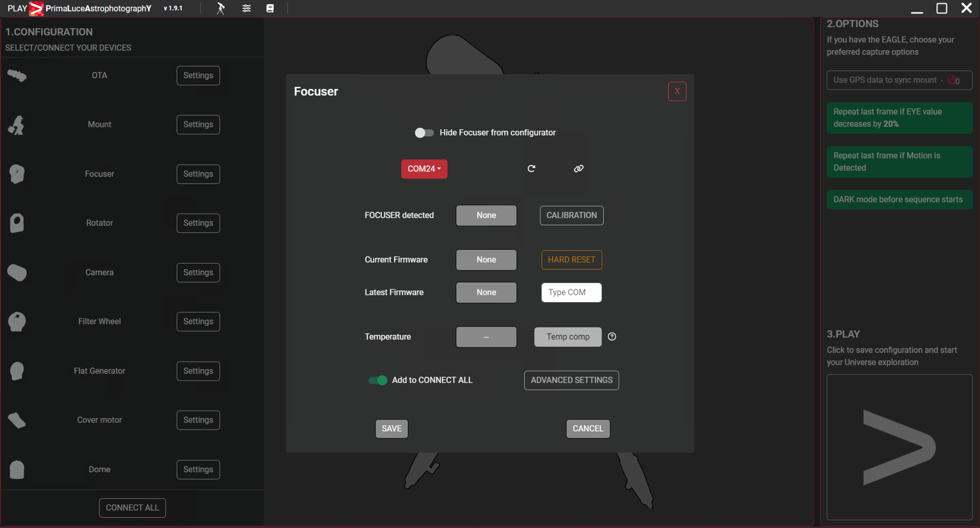Click the Flat Generator device icon
The width and height of the screenshot is (980, 528).
click(x=17, y=371)
